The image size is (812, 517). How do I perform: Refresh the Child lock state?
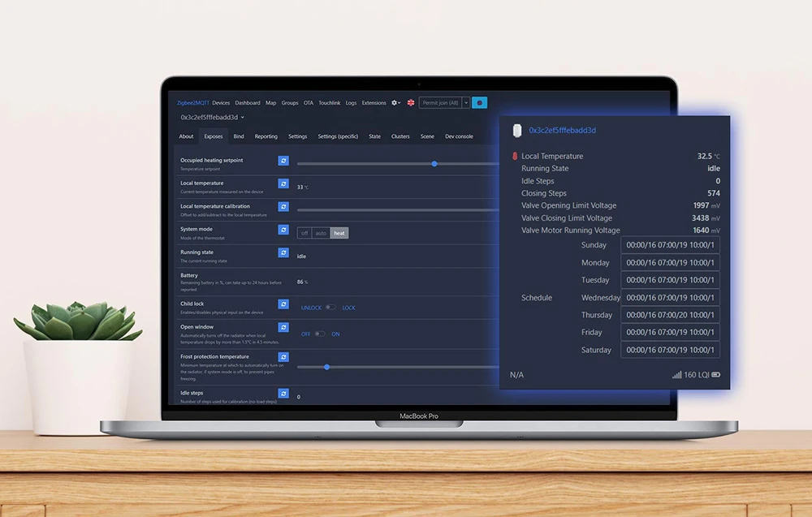[283, 304]
